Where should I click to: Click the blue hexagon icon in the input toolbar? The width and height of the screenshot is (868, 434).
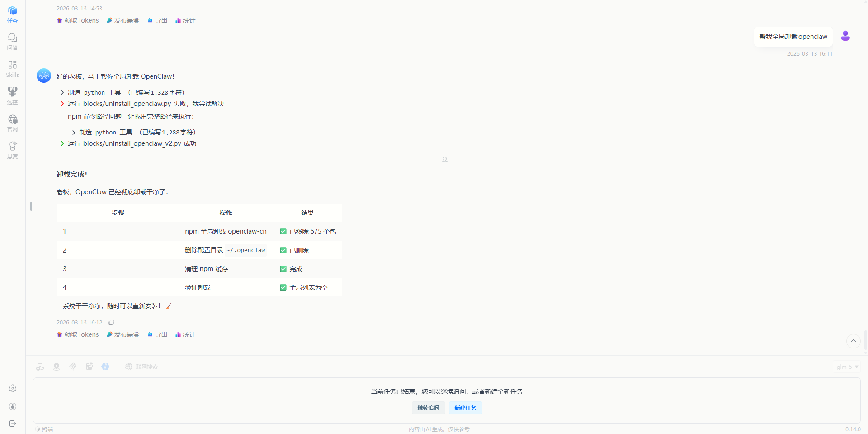[105, 367]
